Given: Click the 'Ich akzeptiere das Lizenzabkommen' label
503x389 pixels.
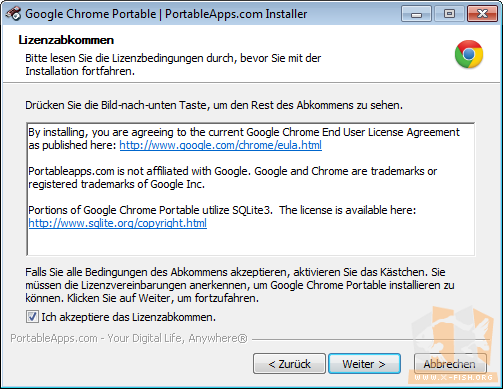Looking at the screenshot, I should (x=128, y=317).
